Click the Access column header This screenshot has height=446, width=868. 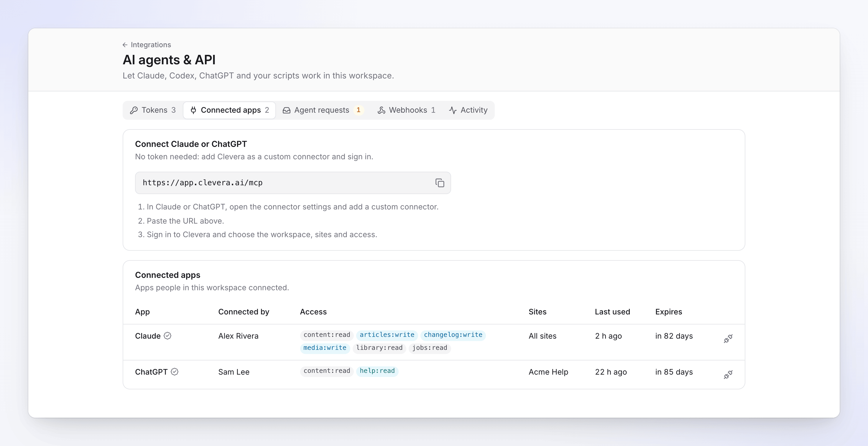pos(313,312)
